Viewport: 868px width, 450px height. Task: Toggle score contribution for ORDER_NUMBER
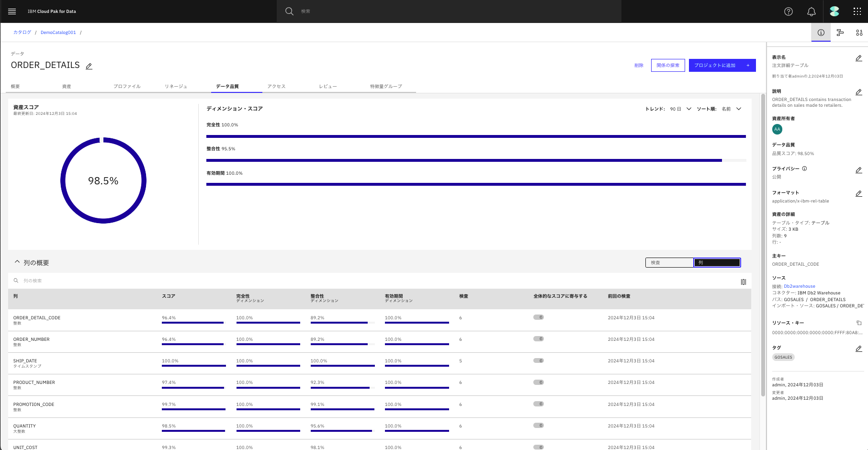pos(539,338)
